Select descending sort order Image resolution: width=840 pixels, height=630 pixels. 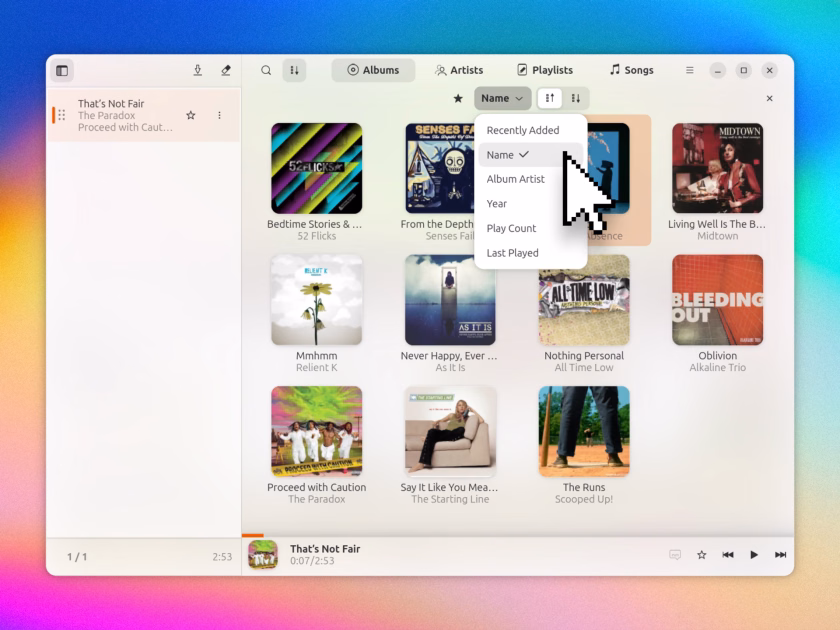point(576,99)
